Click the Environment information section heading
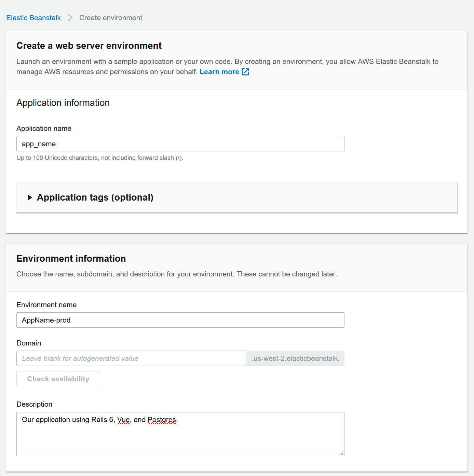Screen dimensions: 474x476 tap(71, 258)
